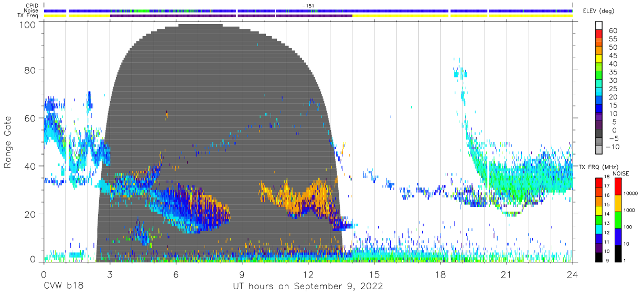This screenshot has width=644, height=297.
Task: Click the 30 tick on ELEV colorbar
Action: point(613,81)
